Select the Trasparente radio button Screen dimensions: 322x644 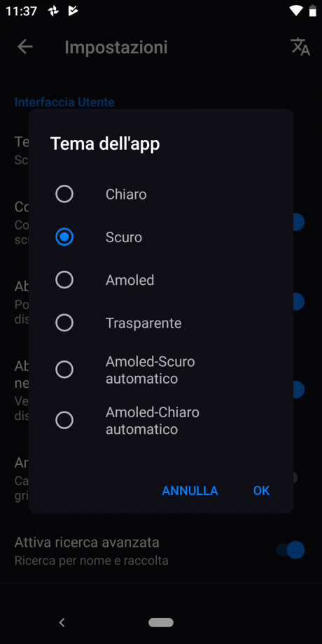click(x=64, y=323)
